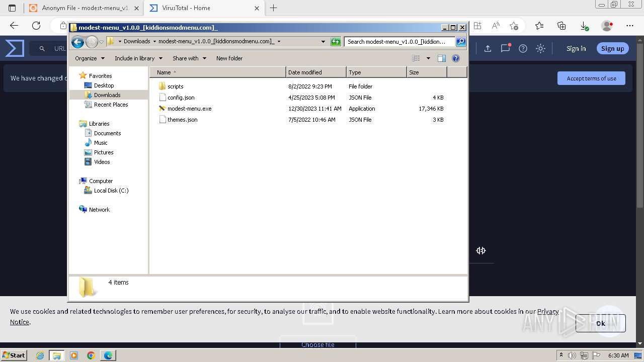
Task: Expand arrow after modest-menu folder breadcrumb
Action: tap(279, 42)
